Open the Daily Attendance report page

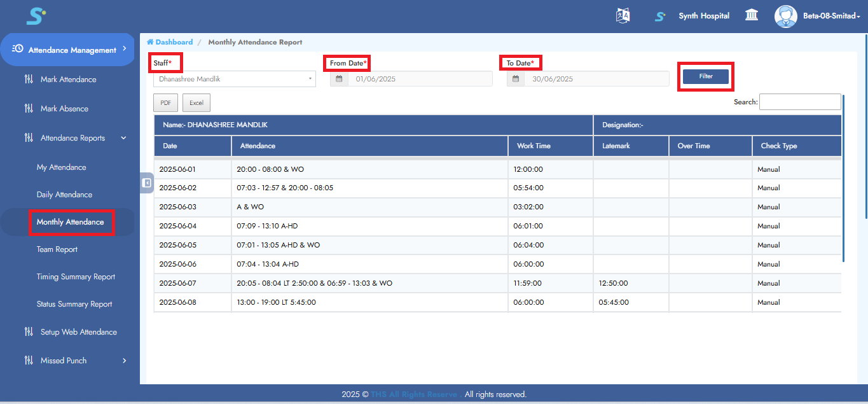point(64,195)
